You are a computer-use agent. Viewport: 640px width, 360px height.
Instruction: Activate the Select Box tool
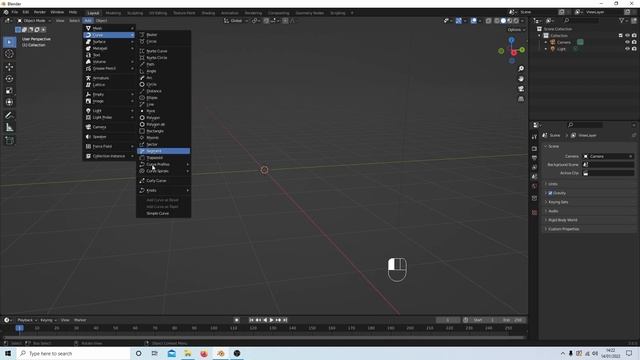pos(9,42)
